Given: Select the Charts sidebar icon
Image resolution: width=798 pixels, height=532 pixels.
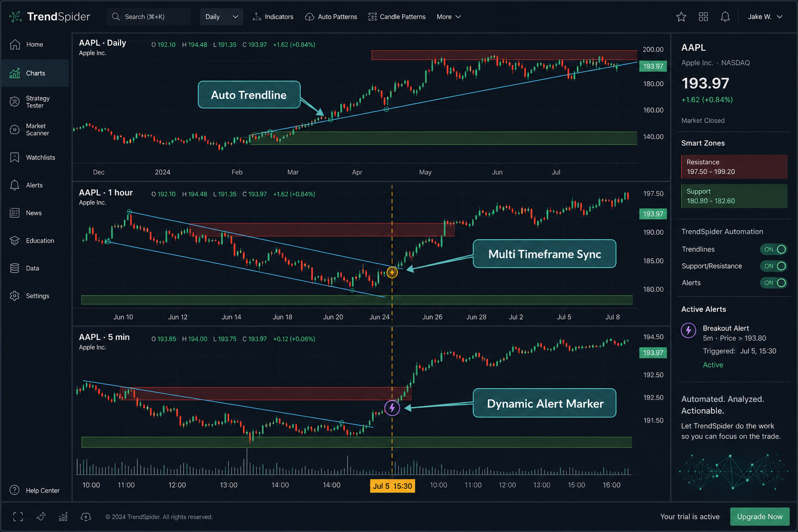Looking at the screenshot, I should tap(15, 73).
